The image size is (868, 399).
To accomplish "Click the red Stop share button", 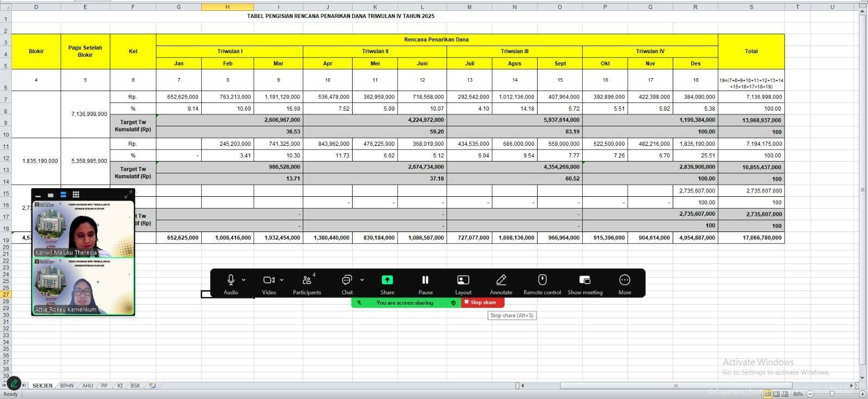I will (x=482, y=303).
